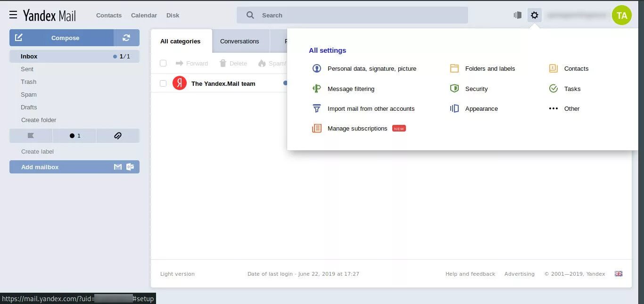The width and height of the screenshot is (644, 304).
Task: Filter by flagged messages icon
Action: [x=31, y=136]
